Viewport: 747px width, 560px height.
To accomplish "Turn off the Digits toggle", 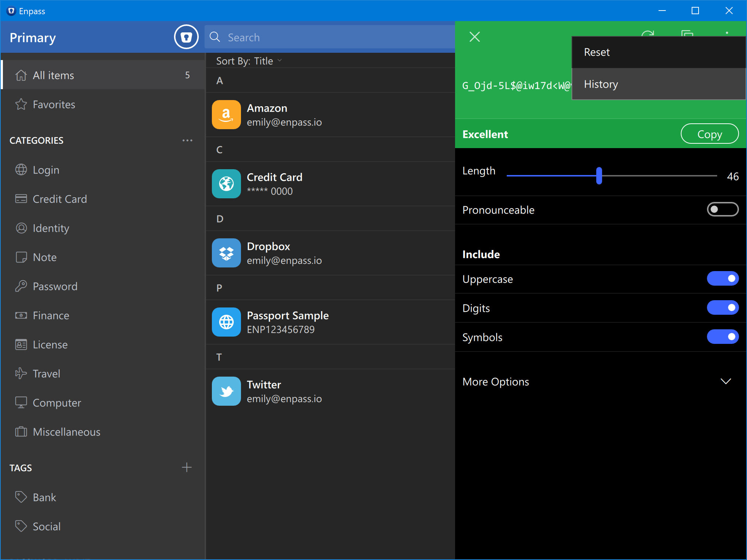I will point(723,307).
